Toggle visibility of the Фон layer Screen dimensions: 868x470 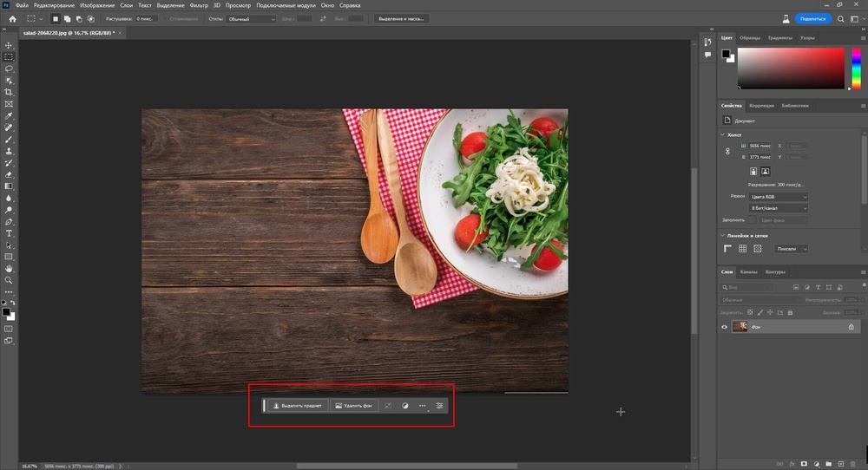724,327
